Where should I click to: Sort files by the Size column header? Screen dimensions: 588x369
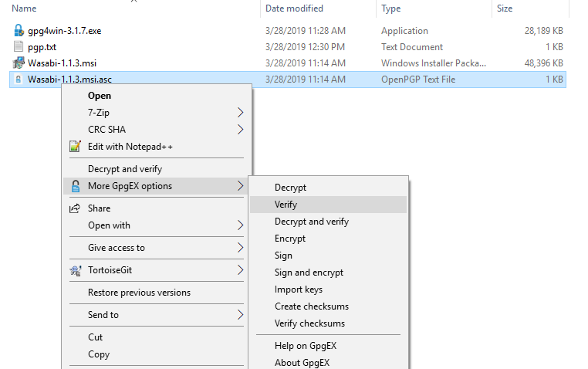pos(505,8)
